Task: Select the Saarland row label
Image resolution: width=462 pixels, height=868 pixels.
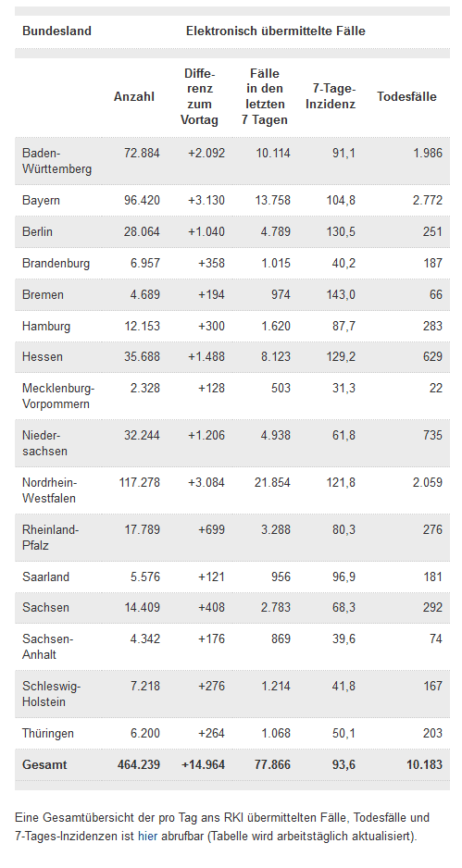Action: click(45, 577)
